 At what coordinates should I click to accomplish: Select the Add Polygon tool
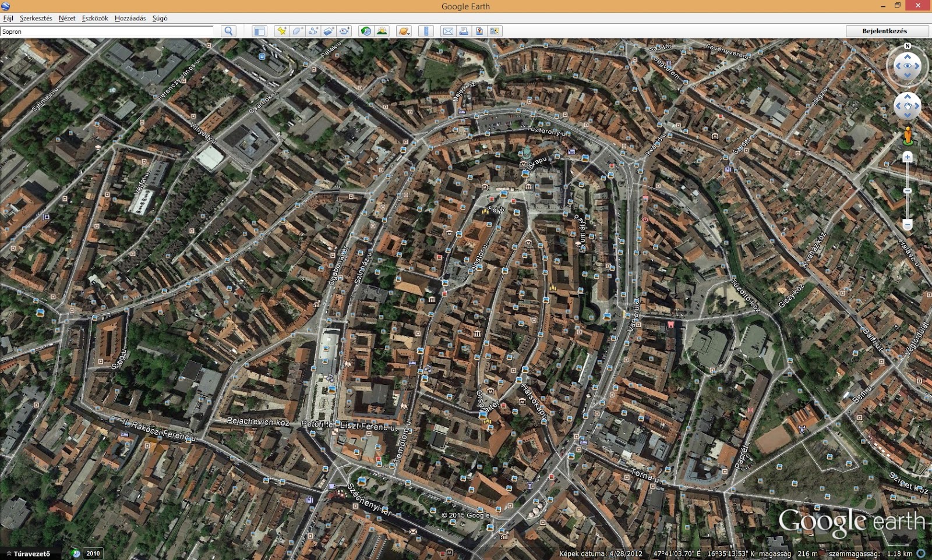297,31
